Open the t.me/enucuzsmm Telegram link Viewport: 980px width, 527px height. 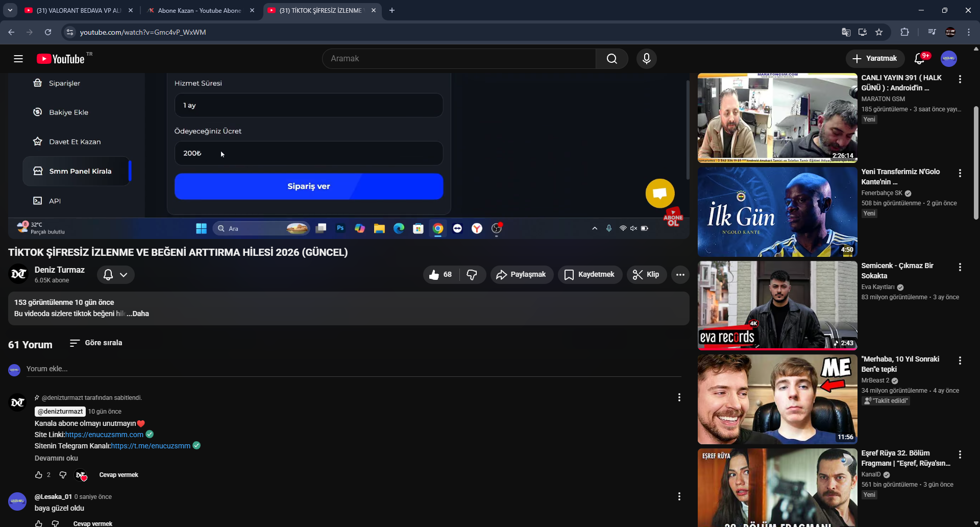[151, 446]
